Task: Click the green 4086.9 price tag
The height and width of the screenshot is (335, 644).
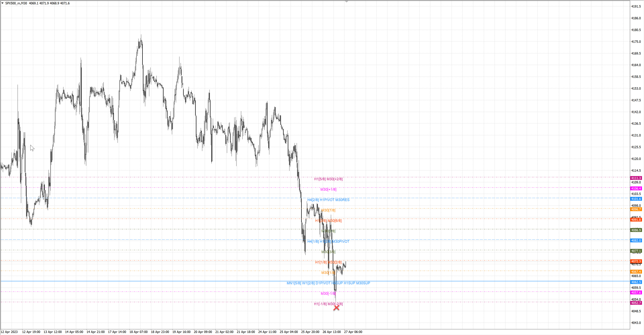Action: pos(636,230)
